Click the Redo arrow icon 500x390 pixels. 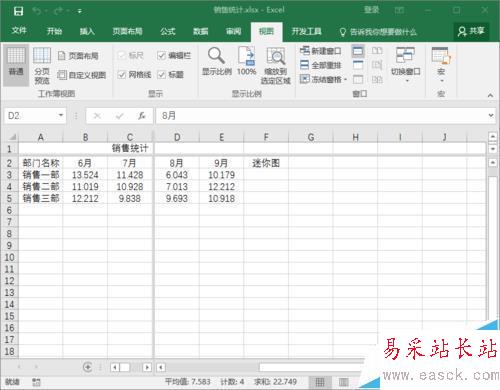tap(58, 11)
